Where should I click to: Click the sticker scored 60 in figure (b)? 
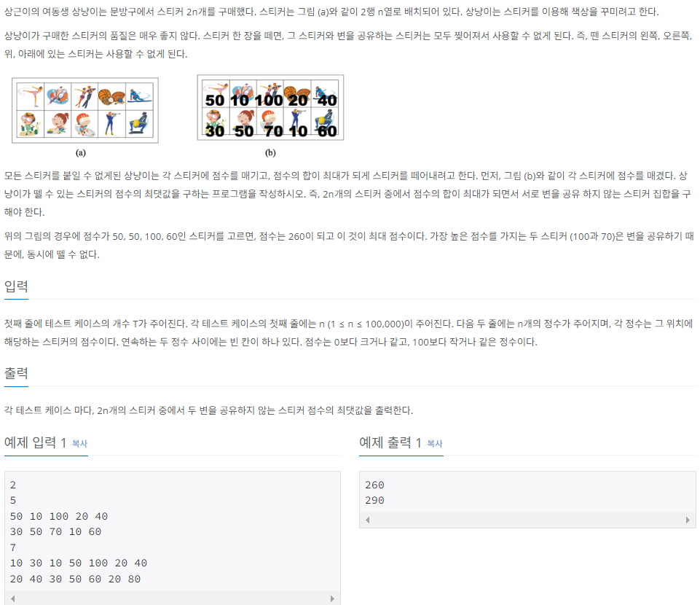[x=325, y=122]
